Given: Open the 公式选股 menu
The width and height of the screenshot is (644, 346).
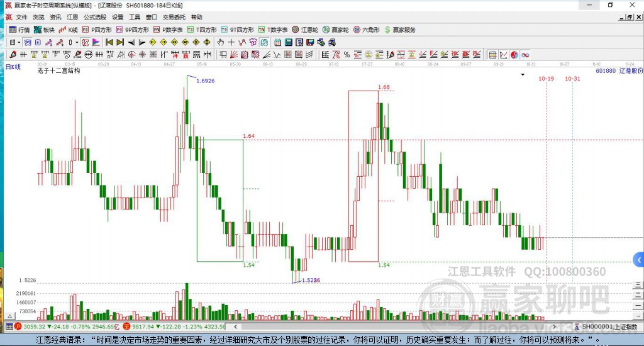Looking at the screenshot, I should [95, 17].
